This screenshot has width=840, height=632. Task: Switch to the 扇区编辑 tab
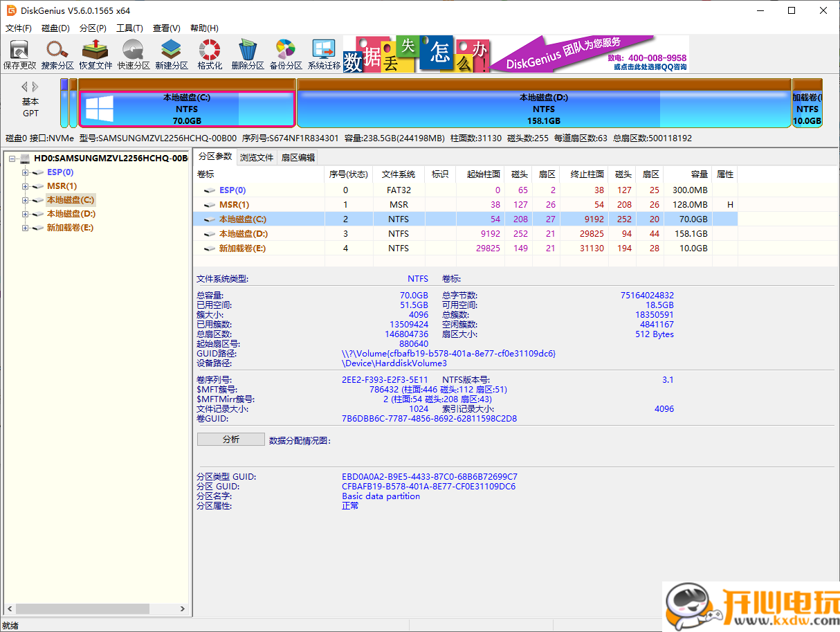[298, 157]
